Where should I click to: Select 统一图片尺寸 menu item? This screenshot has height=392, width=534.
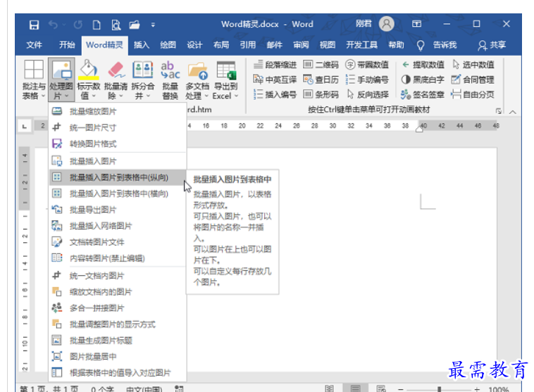click(x=118, y=127)
